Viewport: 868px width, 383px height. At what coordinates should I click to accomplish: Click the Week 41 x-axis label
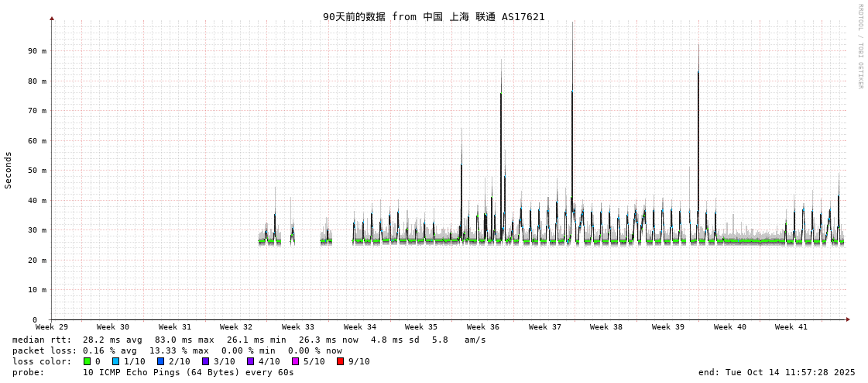pos(791,327)
